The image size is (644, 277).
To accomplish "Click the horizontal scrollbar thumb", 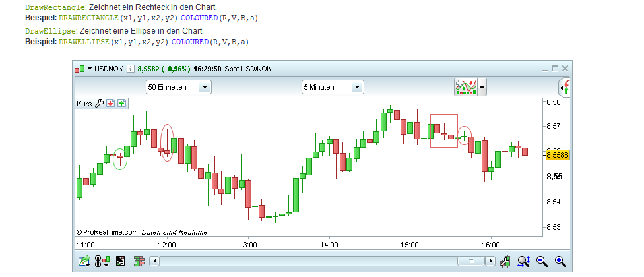I will (471, 261).
